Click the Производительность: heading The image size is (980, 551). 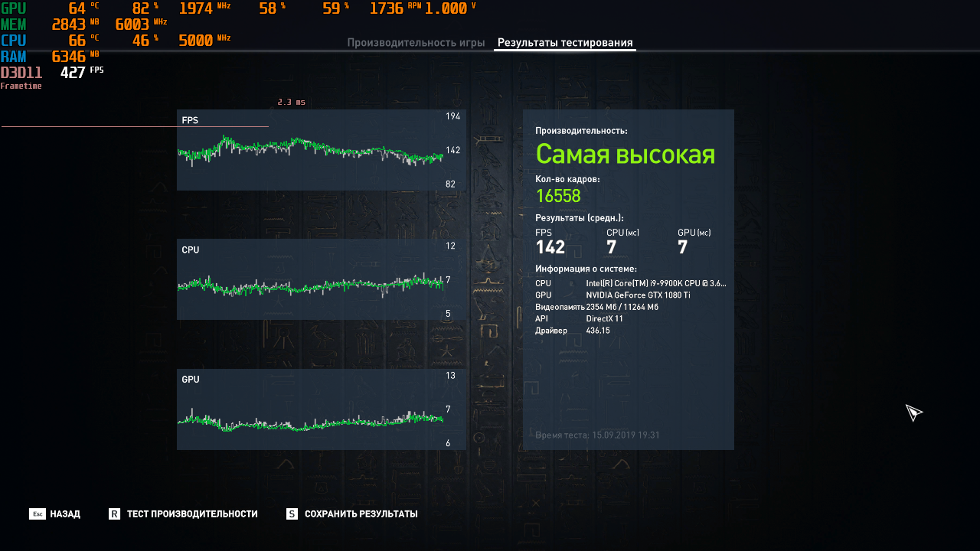pos(581,131)
